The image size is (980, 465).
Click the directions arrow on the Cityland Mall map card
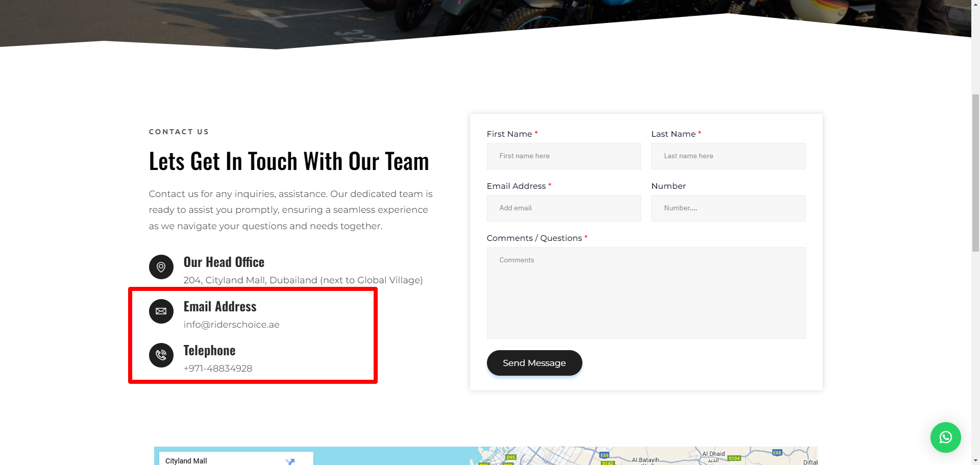tap(290, 461)
